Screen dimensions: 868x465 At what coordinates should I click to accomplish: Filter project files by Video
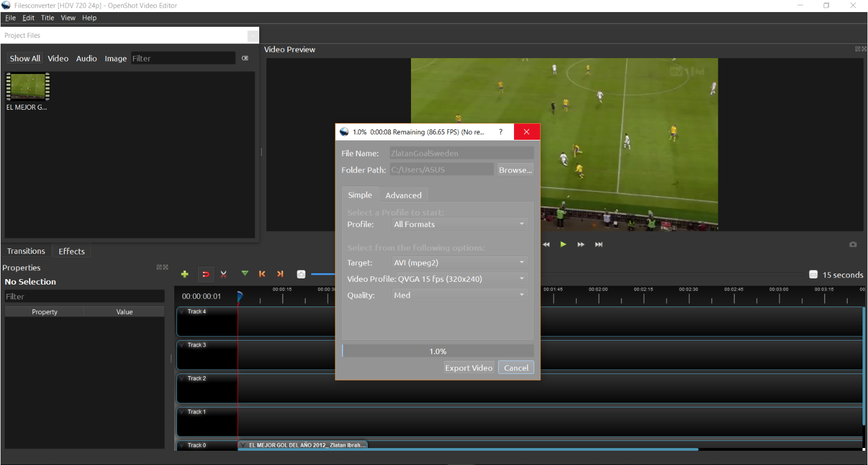tap(58, 58)
